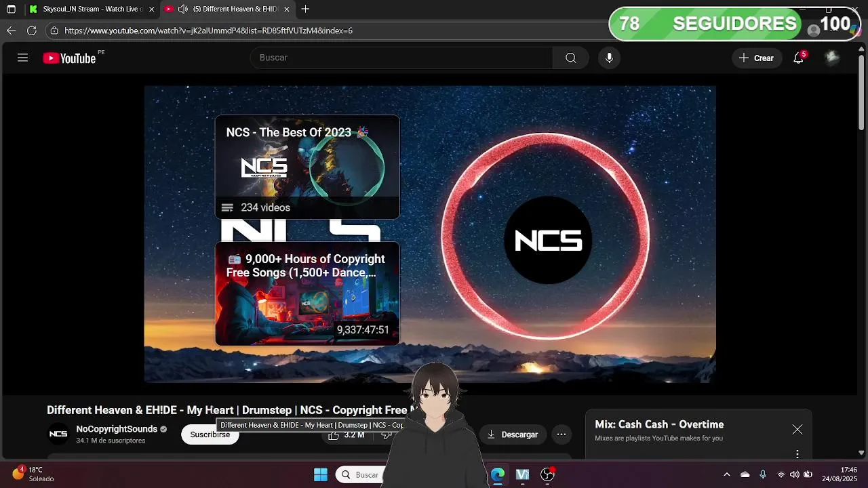Click the microphone tray icon
The height and width of the screenshot is (488, 868).
pyautogui.click(x=763, y=474)
